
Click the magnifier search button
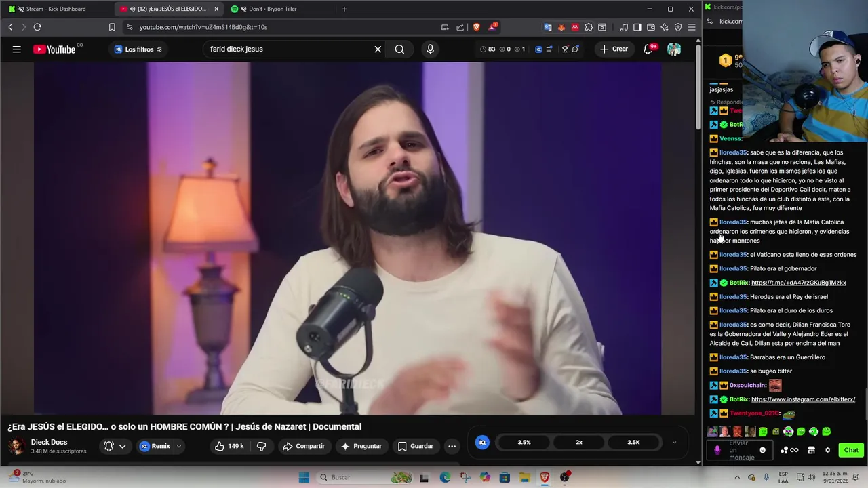coord(399,49)
